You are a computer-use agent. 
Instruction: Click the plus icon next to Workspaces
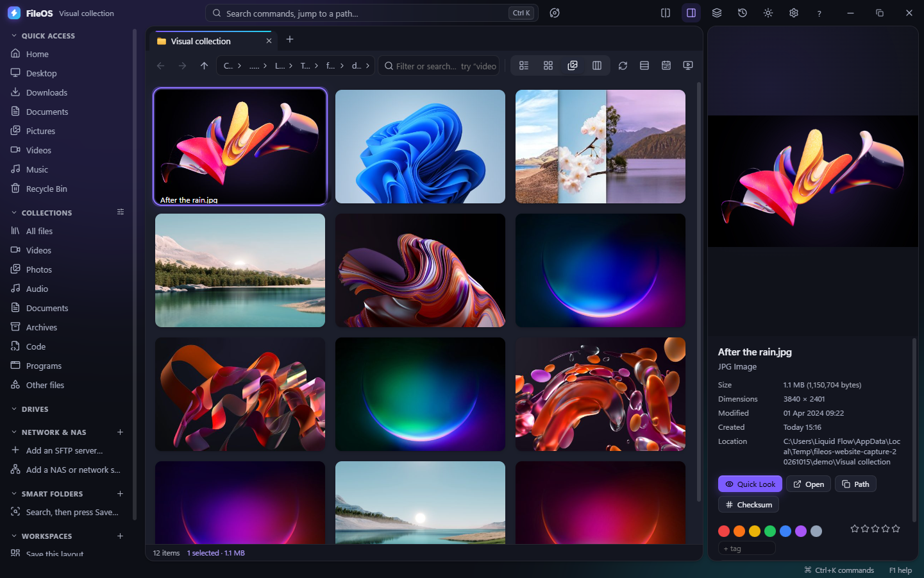point(120,536)
